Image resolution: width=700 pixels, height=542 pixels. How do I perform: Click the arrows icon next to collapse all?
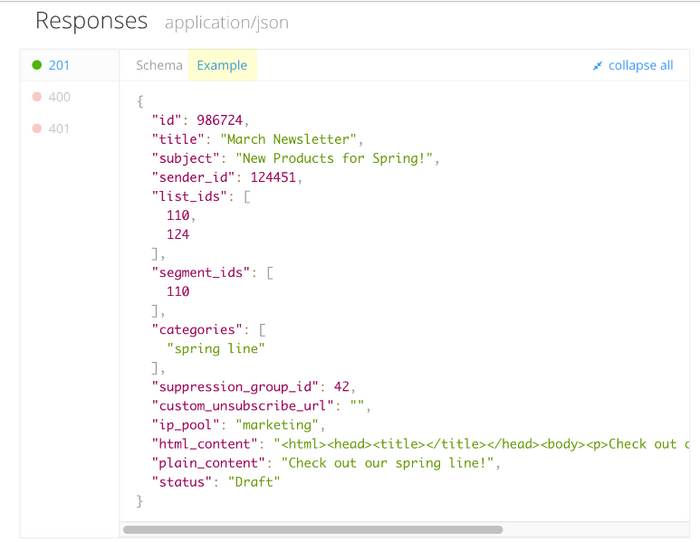[x=597, y=66]
